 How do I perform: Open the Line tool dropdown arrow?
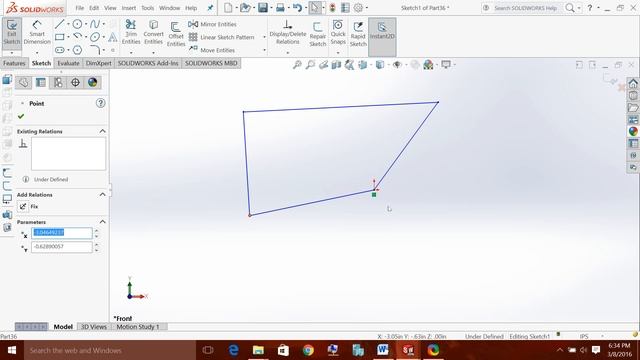pos(68,24)
